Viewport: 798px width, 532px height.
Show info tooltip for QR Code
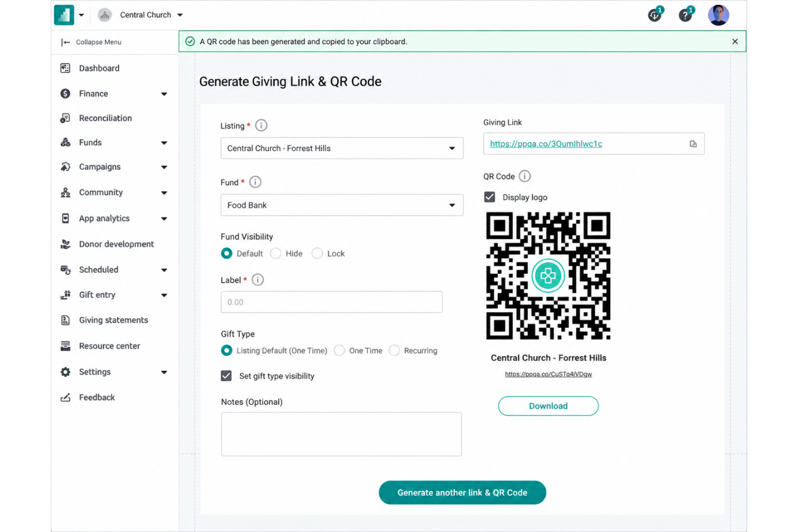pyautogui.click(x=525, y=176)
